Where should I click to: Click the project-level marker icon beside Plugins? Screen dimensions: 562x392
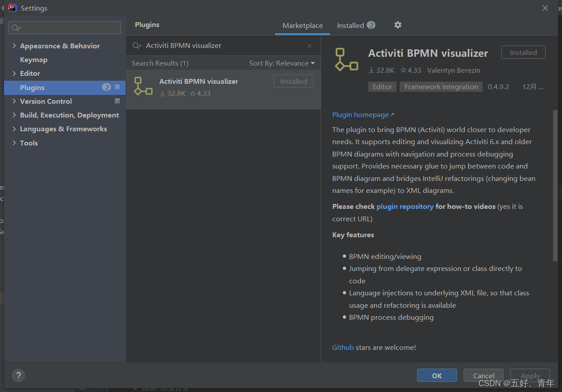[118, 87]
